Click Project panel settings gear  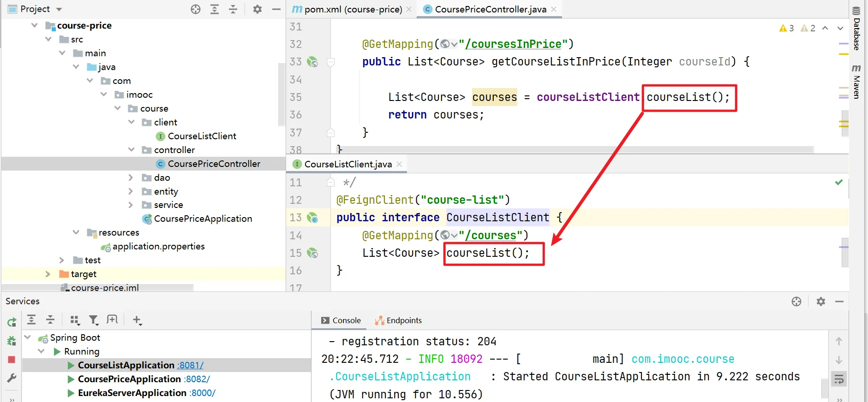(257, 9)
